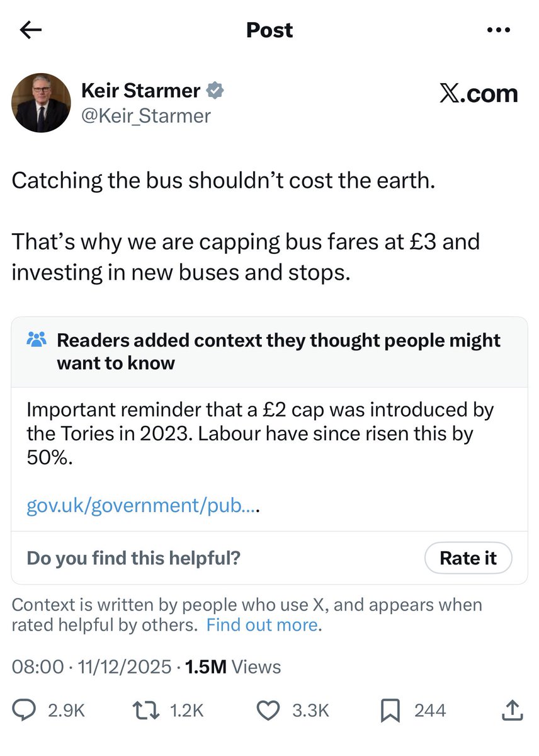Tap the blue verified checkmark badge
539x756 pixels.
215,91
